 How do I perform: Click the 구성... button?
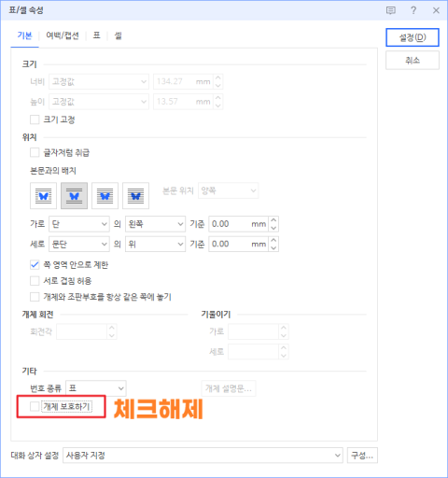(x=362, y=456)
